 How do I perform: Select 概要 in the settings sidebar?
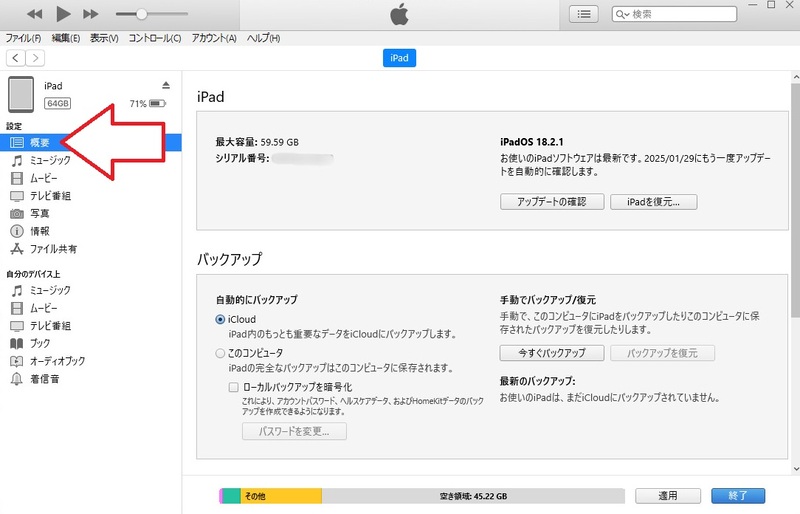[91, 142]
